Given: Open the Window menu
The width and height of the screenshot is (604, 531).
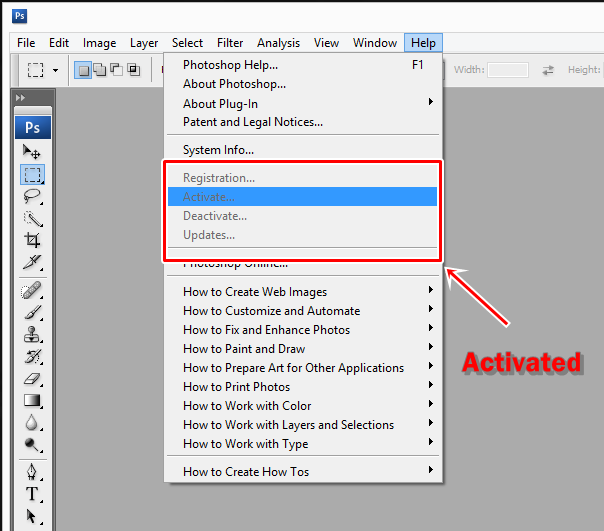Looking at the screenshot, I should [x=375, y=43].
